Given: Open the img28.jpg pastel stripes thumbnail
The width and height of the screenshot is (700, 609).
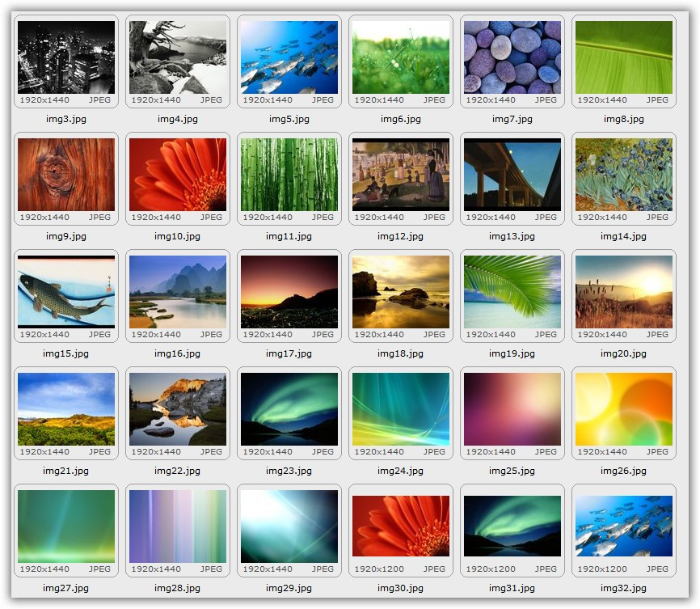Looking at the screenshot, I should (x=178, y=527).
